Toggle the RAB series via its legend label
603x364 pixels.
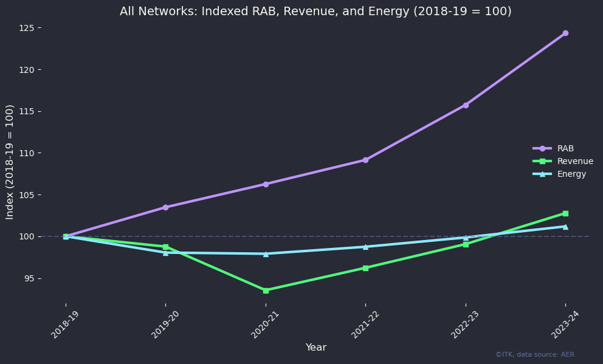click(x=565, y=148)
